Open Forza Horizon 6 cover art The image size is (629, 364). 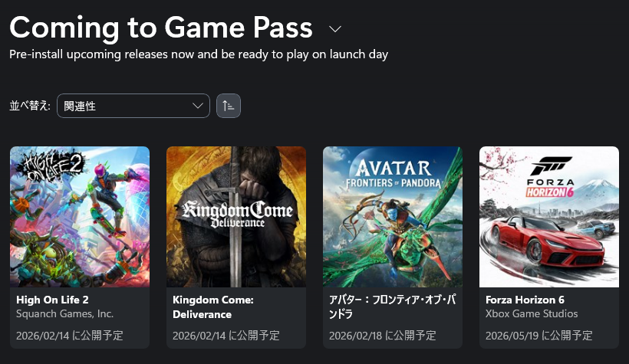point(549,217)
